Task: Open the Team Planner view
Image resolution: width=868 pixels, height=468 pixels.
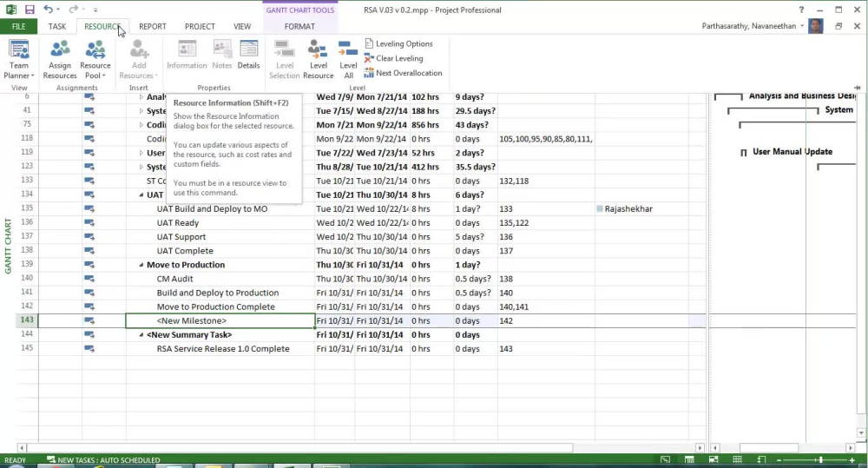Action: pos(19,60)
